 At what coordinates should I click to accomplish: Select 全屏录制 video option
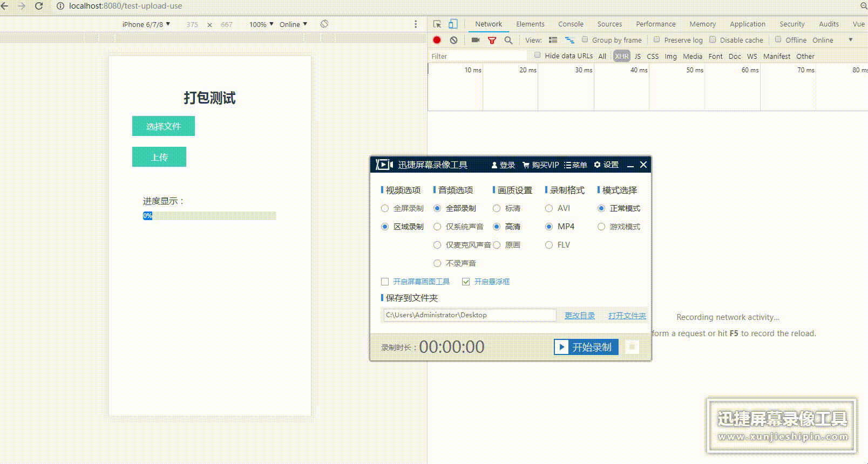point(403,208)
